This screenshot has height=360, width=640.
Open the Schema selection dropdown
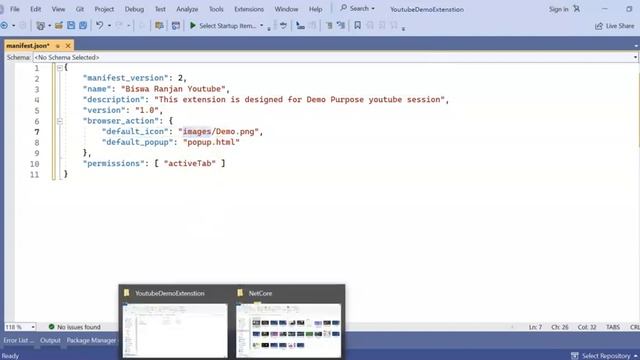pos(635,57)
